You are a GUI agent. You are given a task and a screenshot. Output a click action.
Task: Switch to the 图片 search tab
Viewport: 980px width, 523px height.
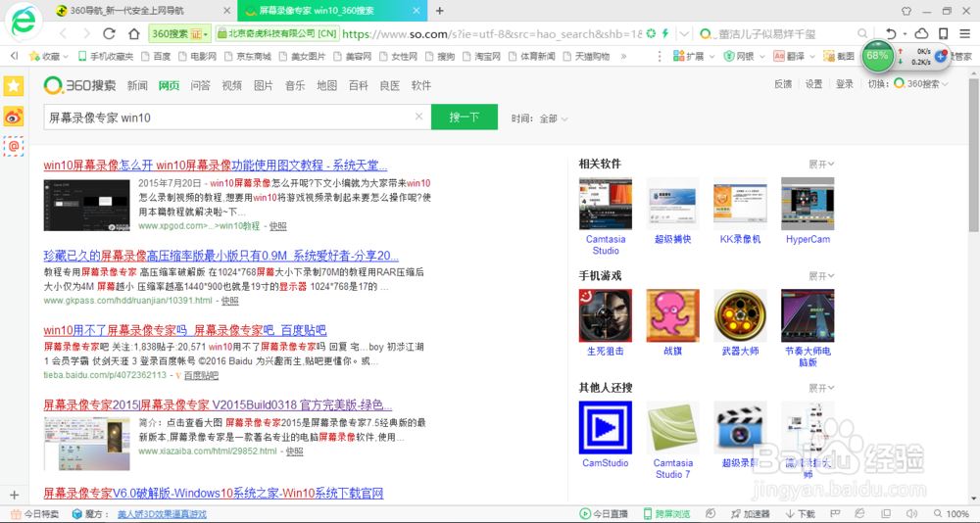click(264, 85)
